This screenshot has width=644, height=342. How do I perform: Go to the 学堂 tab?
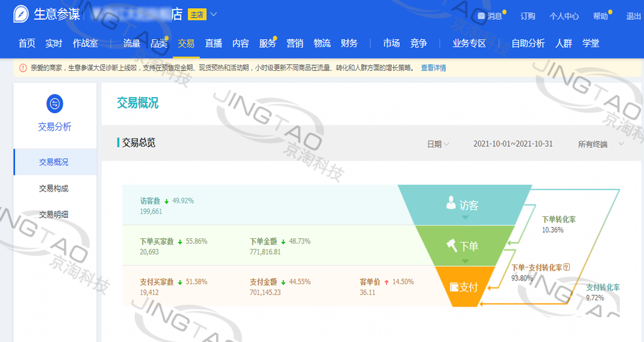[591, 43]
